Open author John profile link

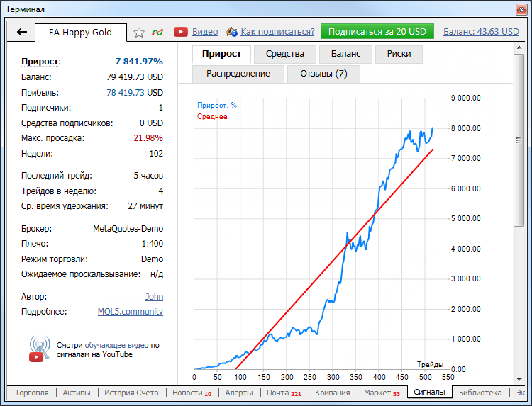pyautogui.click(x=155, y=297)
